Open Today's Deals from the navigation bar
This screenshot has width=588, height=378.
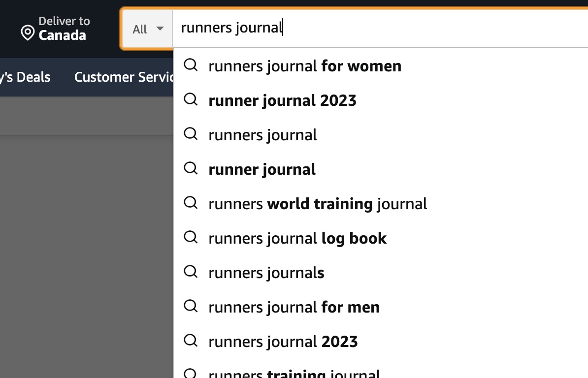pyautogui.click(x=25, y=77)
